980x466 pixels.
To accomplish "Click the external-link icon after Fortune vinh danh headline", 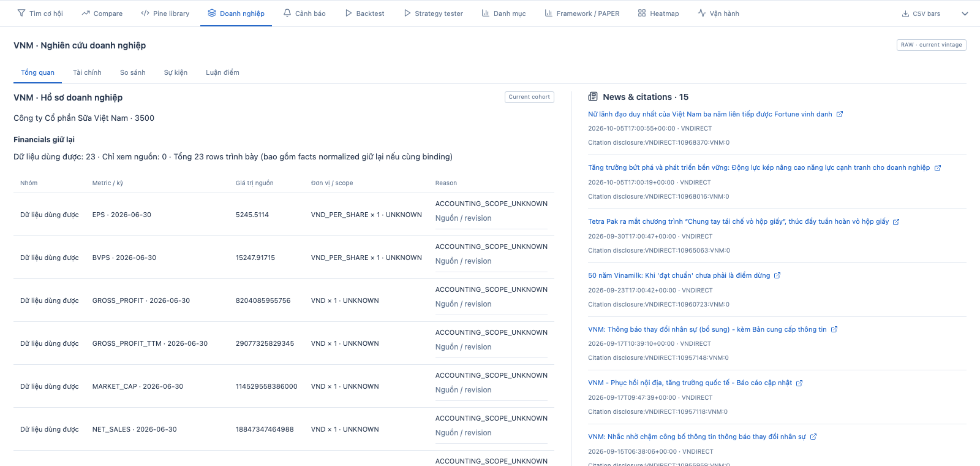I will [x=840, y=114].
